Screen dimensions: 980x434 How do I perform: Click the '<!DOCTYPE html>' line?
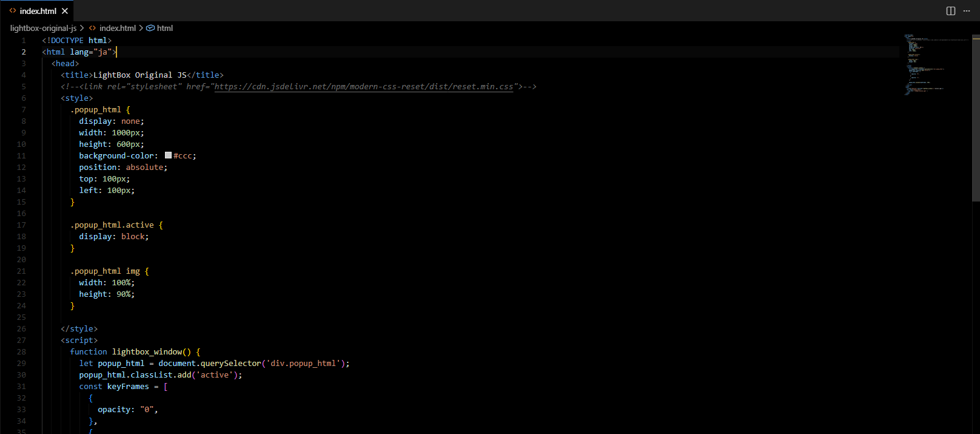tap(77, 41)
